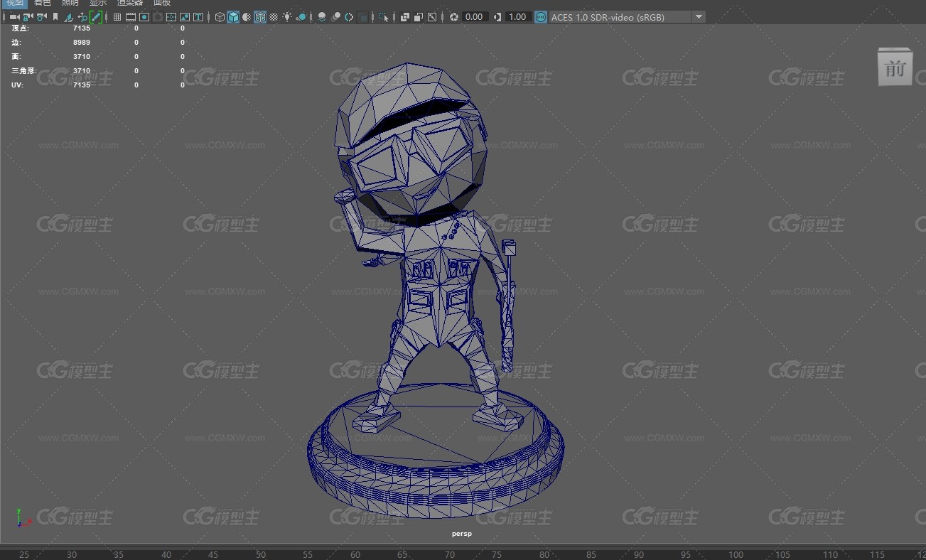Click the 边 count value 8989

(82, 43)
